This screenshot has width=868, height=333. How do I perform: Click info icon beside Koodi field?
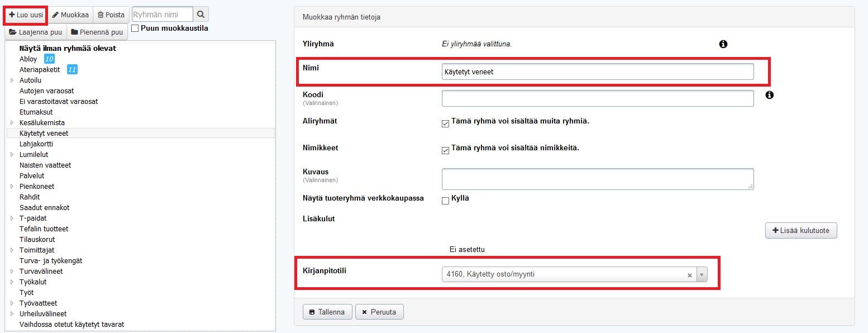coord(769,95)
